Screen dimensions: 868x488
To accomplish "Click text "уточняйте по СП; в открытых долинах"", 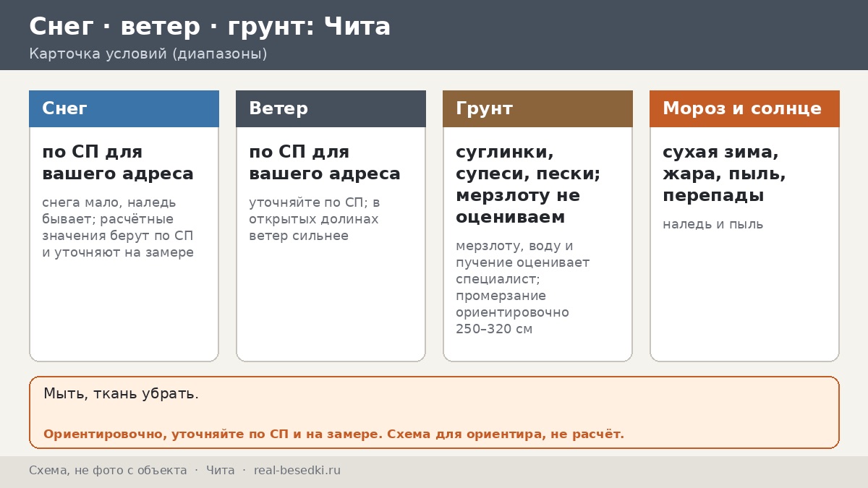I will click(315, 210).
